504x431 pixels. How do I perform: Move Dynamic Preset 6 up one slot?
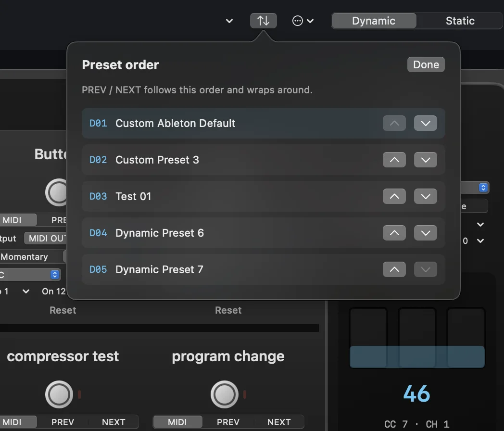click(x=394, y=233)
